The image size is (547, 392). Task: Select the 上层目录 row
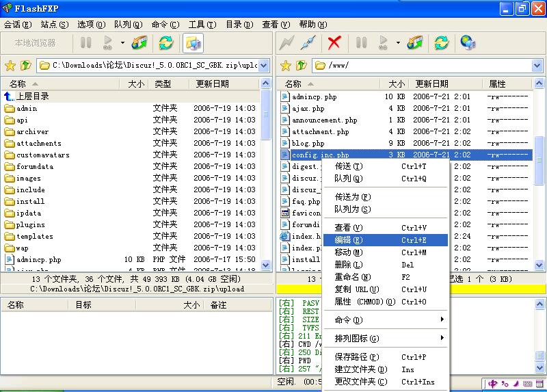coord(131,96)
